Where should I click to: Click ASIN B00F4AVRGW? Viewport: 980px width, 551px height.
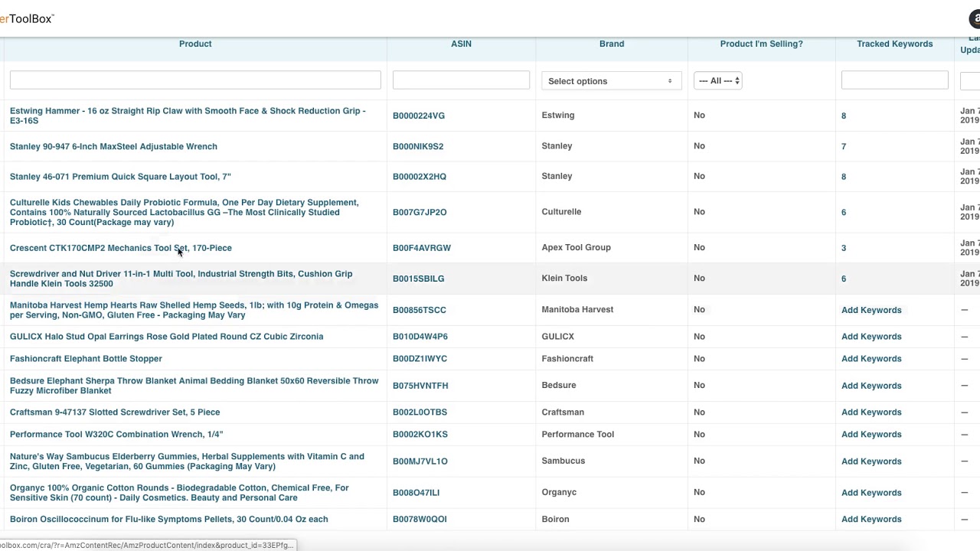click(422, 248)
